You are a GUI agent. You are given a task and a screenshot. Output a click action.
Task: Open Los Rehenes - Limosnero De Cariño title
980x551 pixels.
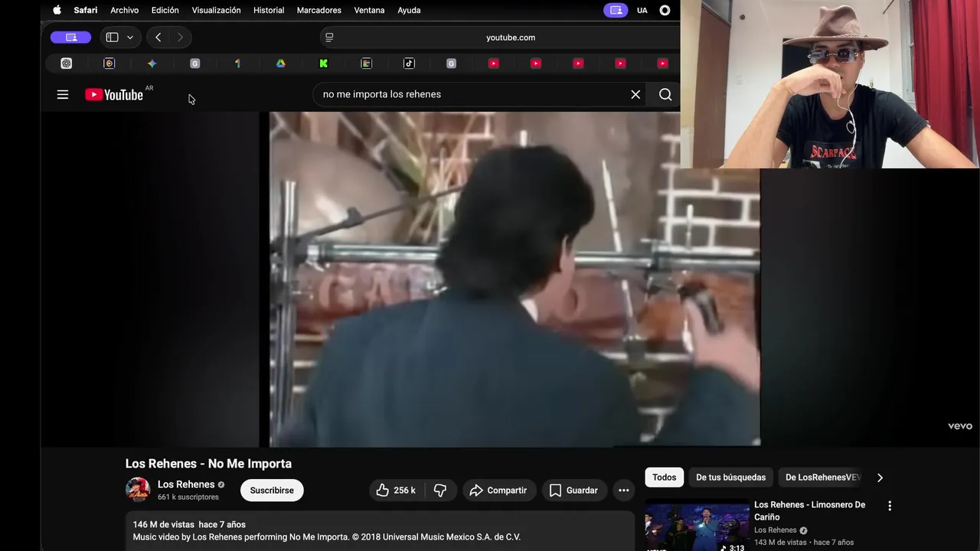809,510
